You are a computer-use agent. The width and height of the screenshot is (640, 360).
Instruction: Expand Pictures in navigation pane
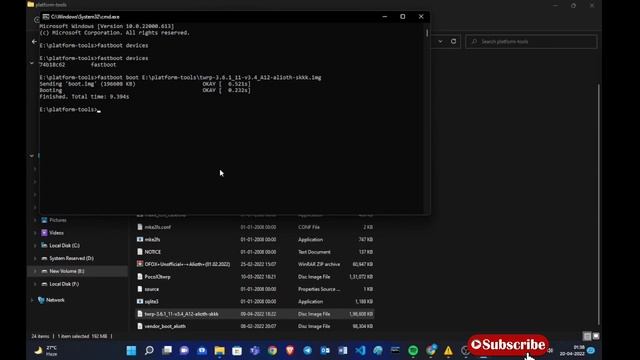[35, 220]
